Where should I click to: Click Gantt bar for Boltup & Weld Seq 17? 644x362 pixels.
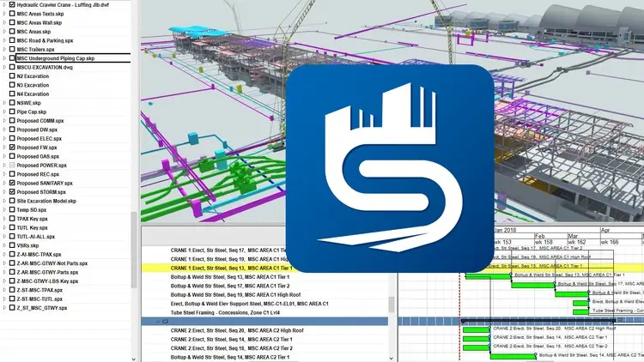point(533,285)
